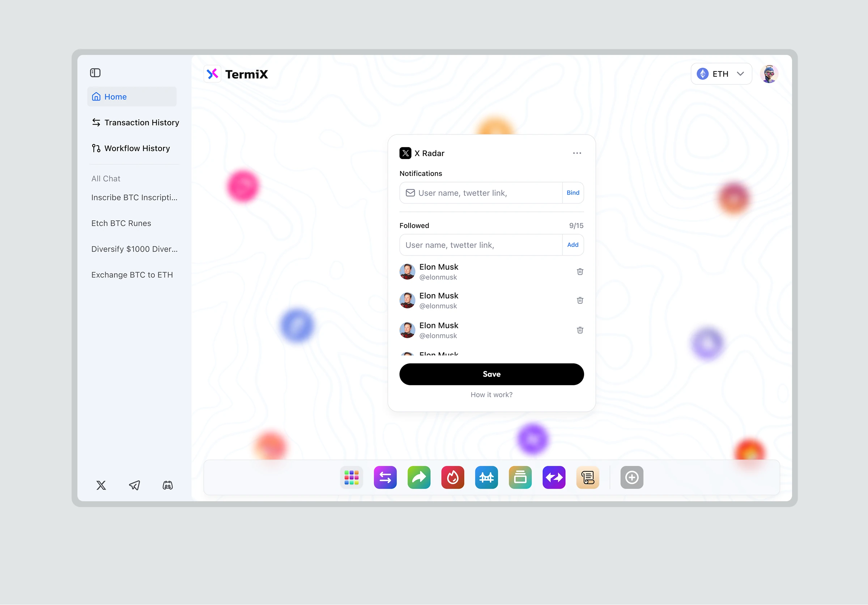Focus the Followed user name field
Image resolution: width=868 pixels, height=605 pixels.
coord(481,245)
